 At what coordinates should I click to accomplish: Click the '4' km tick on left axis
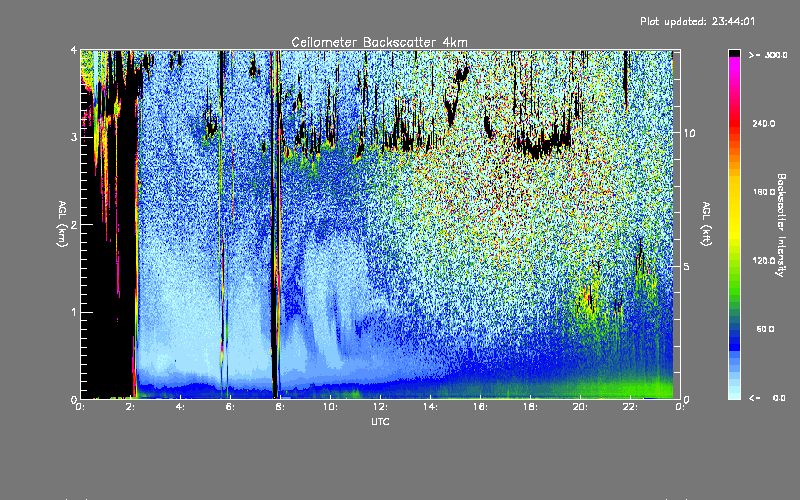(74, 50)
